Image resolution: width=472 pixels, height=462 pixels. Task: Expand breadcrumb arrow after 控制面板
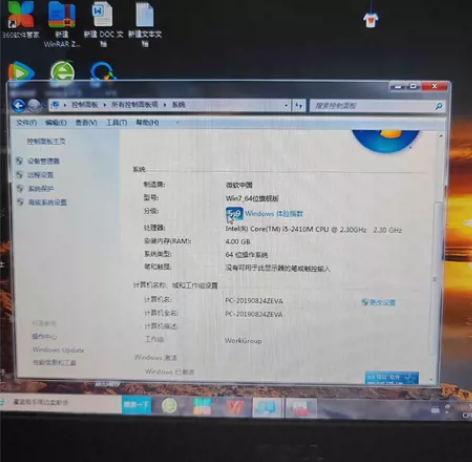pos(104,105)
